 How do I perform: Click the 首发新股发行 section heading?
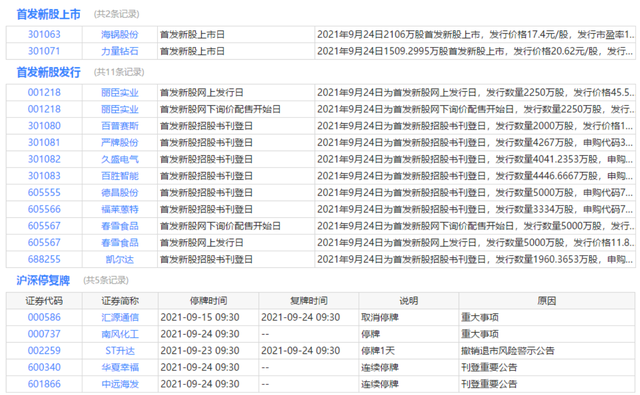(49, 72)
